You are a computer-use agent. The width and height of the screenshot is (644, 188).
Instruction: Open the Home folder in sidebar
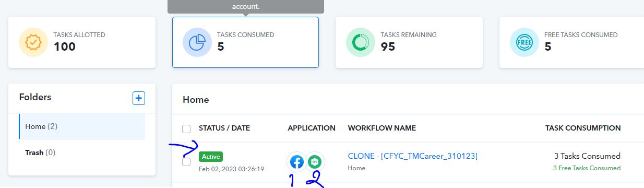pos(82,126)
